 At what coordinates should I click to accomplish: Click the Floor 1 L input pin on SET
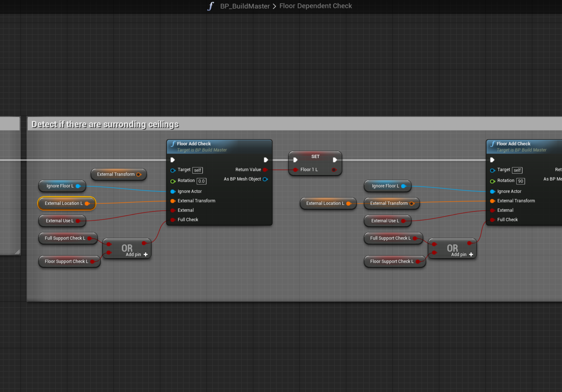(x=295, y=170)
